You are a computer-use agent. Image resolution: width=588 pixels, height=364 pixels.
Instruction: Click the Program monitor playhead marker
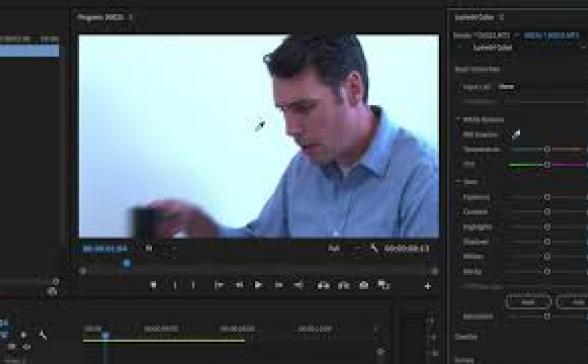[x=126, y=264]
